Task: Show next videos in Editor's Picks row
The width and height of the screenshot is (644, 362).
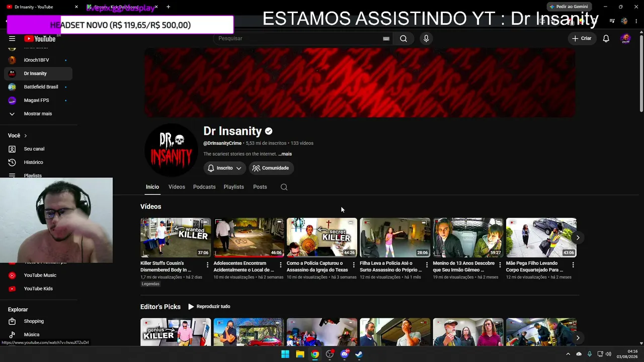Action: pyautogui.click(x=578, y=338)
